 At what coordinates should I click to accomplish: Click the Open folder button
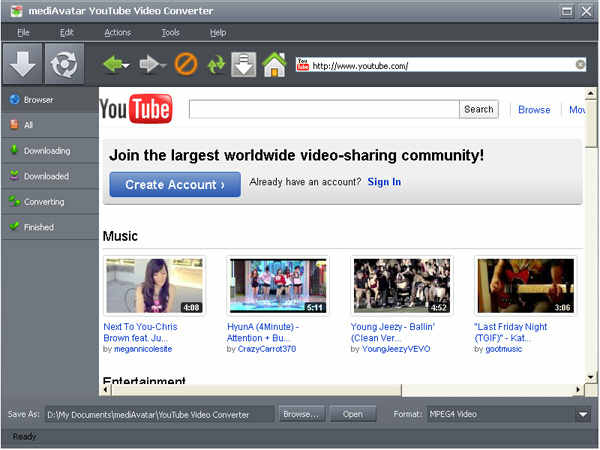click(353, 414)
